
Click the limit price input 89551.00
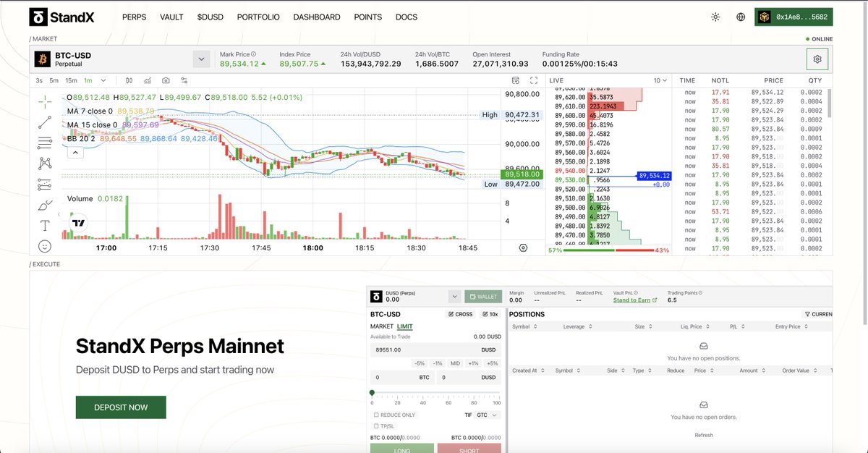(436, 350)
